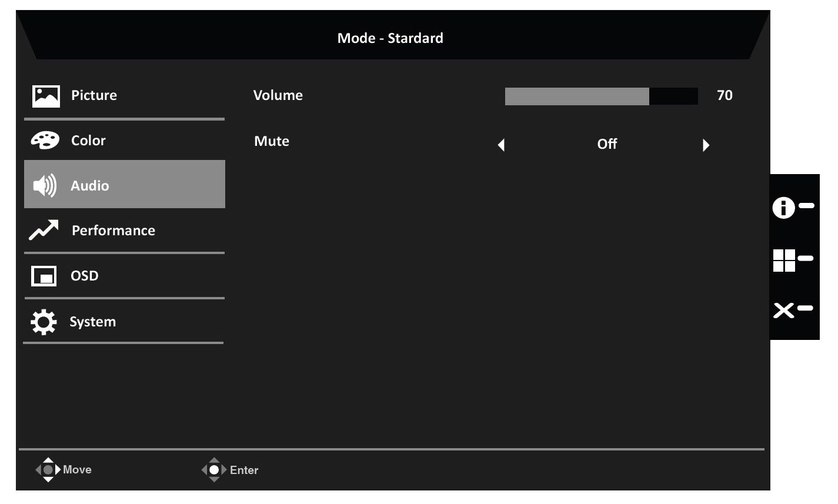Select the Volume setting label
The image size is (838, 504).
pos(278,95)
